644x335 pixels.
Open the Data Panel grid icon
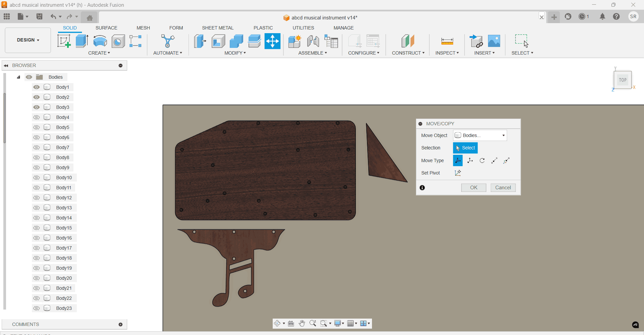(7, 16)
